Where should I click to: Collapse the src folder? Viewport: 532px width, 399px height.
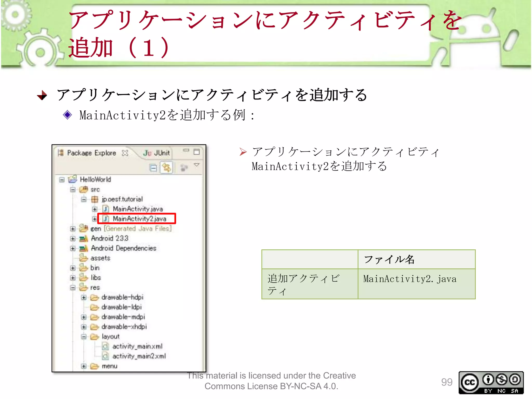(x=73, y=189)
